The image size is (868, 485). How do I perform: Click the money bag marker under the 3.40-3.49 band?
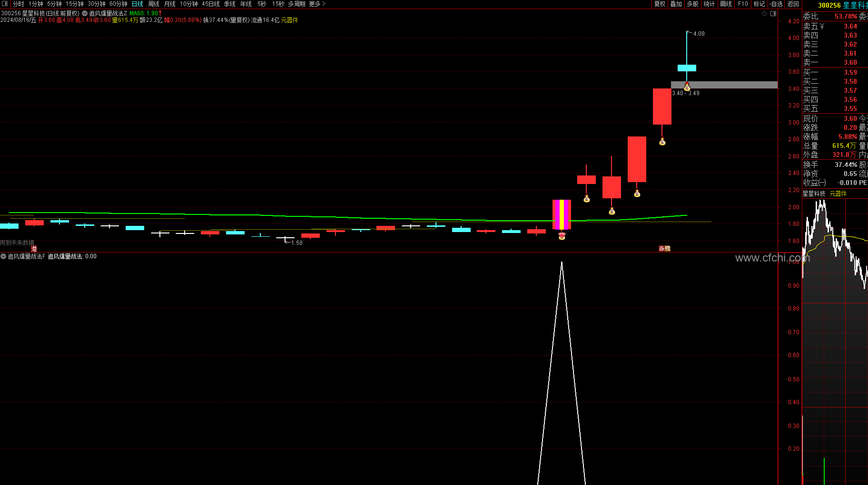click(687, 87)
